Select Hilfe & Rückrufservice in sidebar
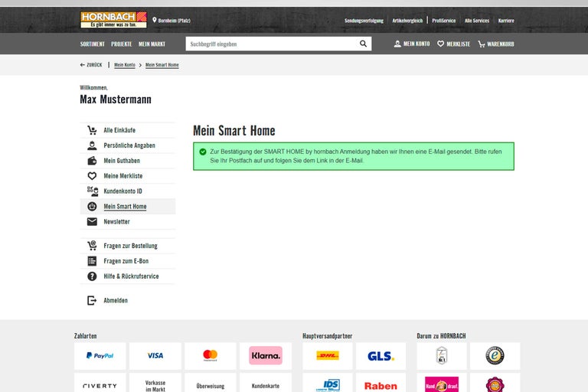 click(x=131, y=276)
